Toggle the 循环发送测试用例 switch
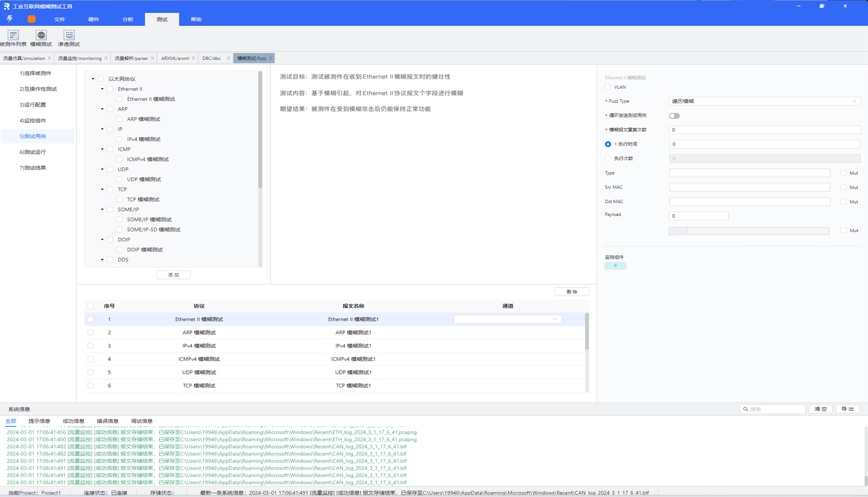 tap(674, 116)
